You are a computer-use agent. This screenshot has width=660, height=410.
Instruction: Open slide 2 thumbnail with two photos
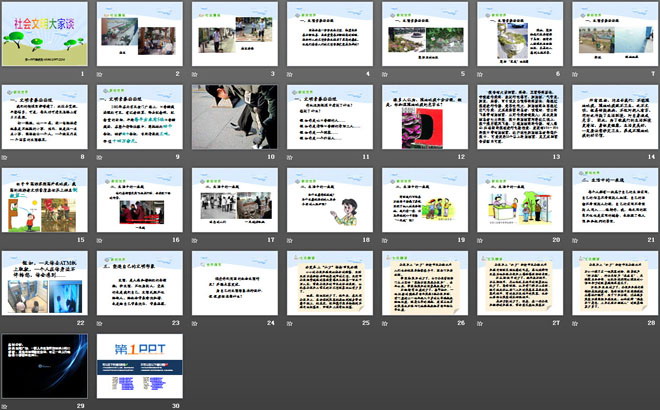tap(139, 34)
